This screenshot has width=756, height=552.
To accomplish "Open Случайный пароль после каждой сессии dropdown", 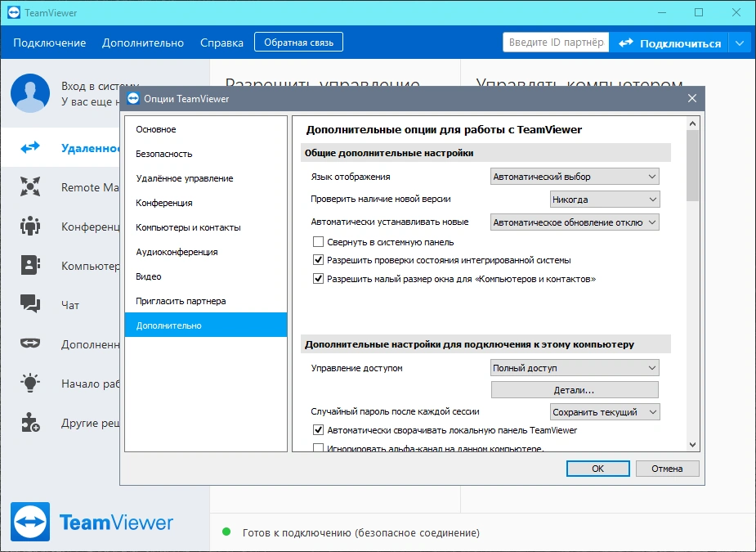I will (x=605, y=412).
